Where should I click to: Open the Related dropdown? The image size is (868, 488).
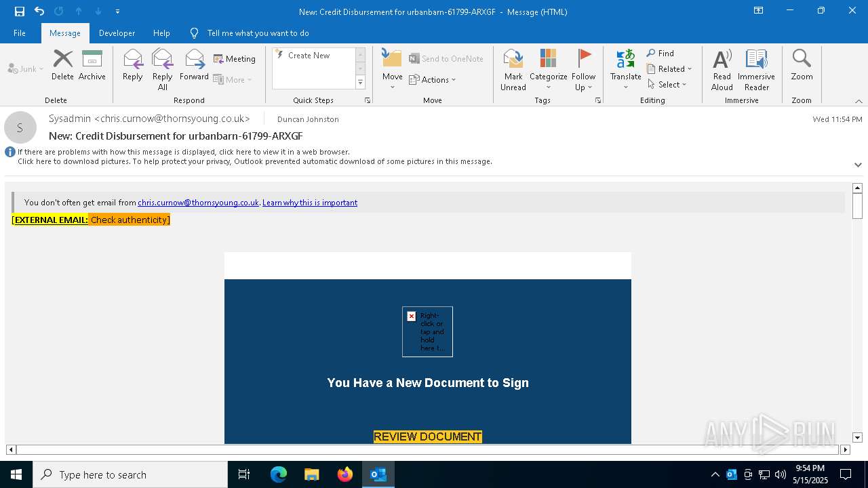pyautogui.click(x=669, y=69)
